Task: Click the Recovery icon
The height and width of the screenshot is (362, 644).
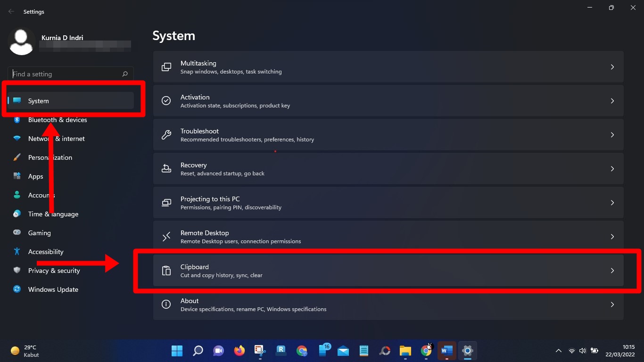Action: [166, 169]
